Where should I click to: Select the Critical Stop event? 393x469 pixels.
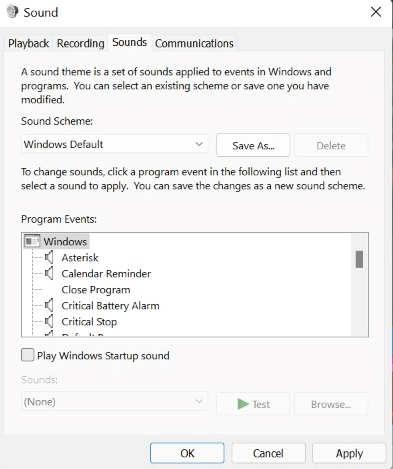pyautogui.click(x=89, y=321)
